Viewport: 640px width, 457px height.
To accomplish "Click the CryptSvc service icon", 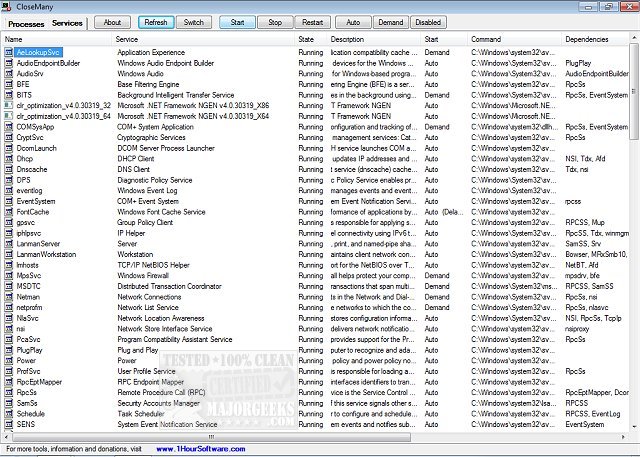I will [9, 137].
